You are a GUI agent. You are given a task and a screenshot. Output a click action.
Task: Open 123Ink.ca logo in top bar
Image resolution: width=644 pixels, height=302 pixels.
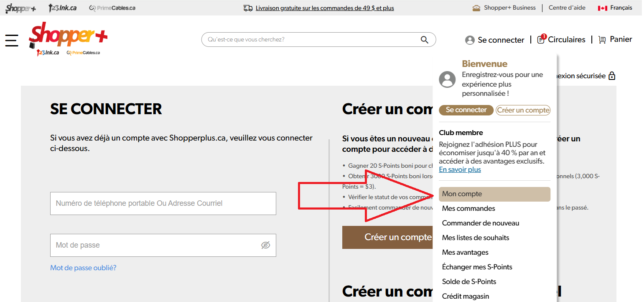tap(62, 8)
